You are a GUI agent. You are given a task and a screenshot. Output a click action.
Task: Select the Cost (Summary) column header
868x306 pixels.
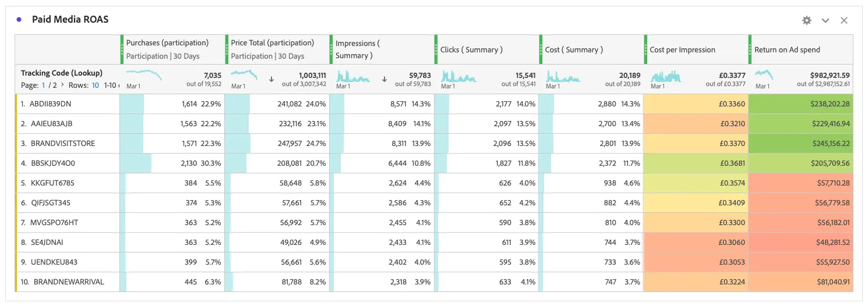coord(592,49)
